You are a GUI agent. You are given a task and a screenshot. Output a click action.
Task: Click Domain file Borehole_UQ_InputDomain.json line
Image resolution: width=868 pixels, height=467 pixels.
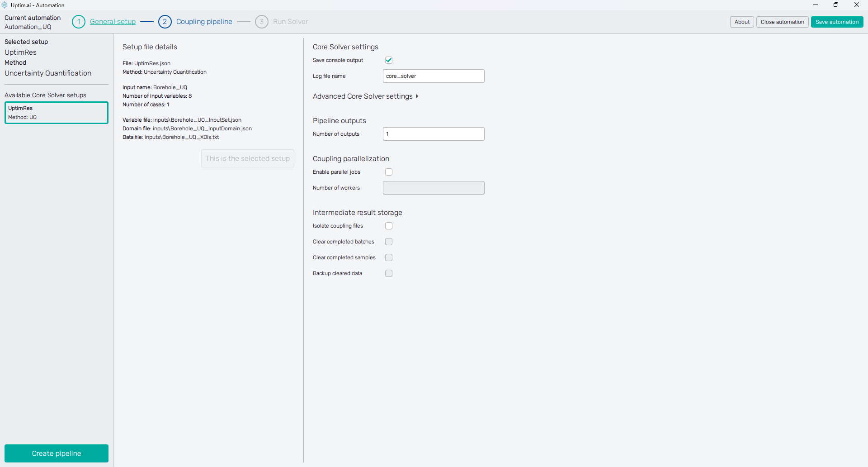pos(187,129)
